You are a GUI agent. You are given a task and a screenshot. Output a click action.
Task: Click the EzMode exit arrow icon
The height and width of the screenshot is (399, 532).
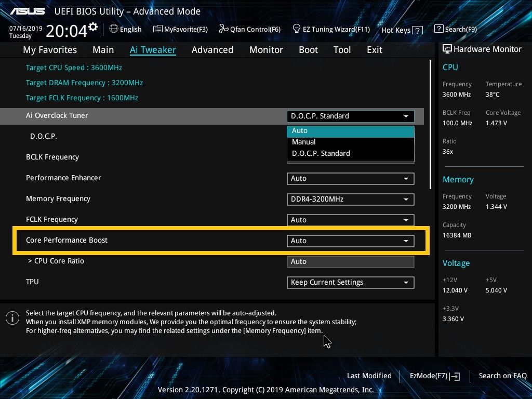click(x=455, y=376)
